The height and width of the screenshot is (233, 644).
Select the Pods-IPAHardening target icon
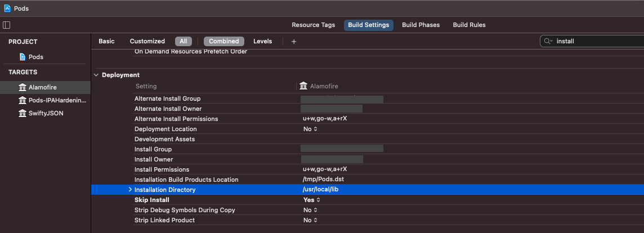[23, 100]
